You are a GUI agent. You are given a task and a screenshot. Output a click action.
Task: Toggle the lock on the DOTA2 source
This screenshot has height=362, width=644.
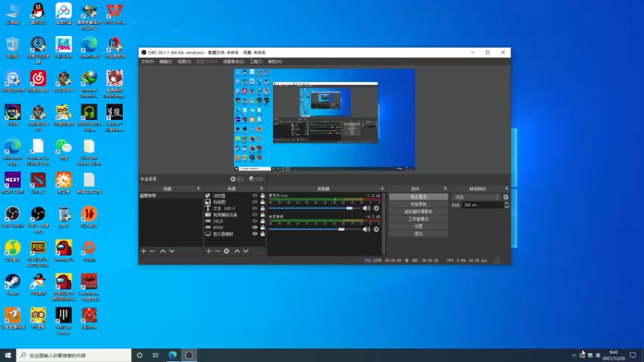[x=262, y=228]
